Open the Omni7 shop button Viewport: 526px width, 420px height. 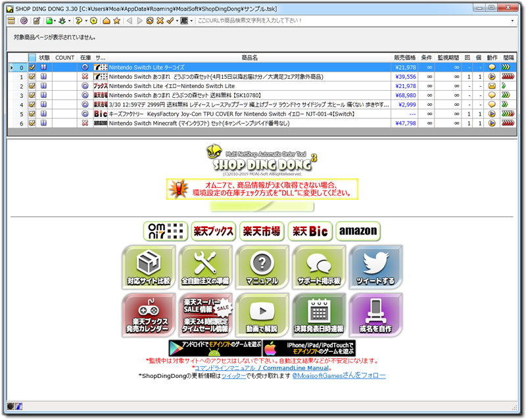166,231
